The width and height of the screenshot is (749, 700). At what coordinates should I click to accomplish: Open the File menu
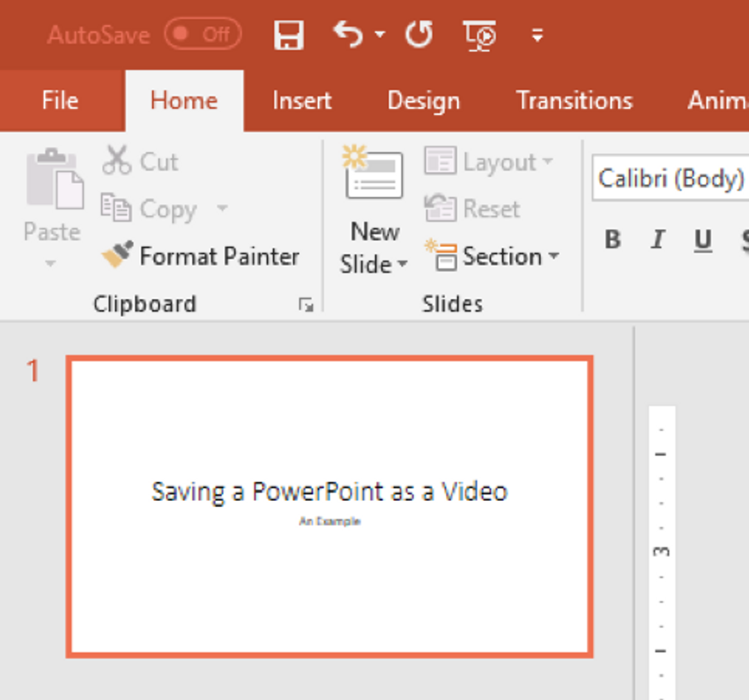pyautogui.click(x=59, y=100)
